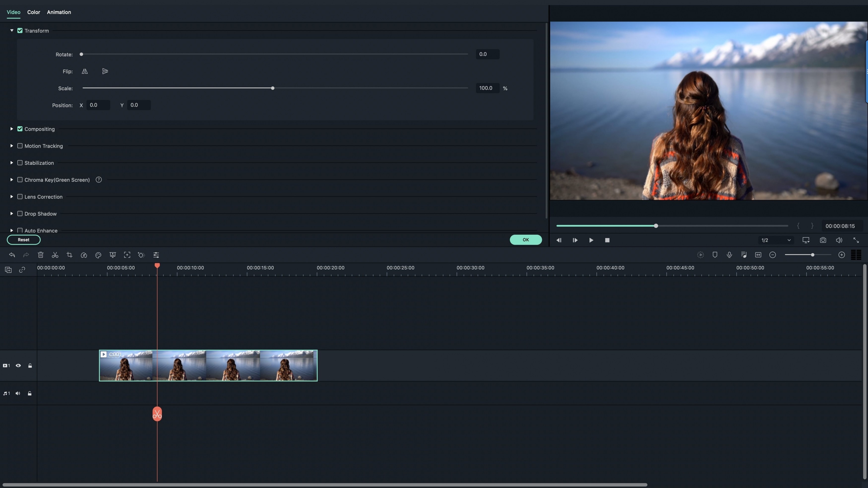868x488 pixels.
Task: Drag the Scale slider to adjust size
Action: tap(273, 88)
